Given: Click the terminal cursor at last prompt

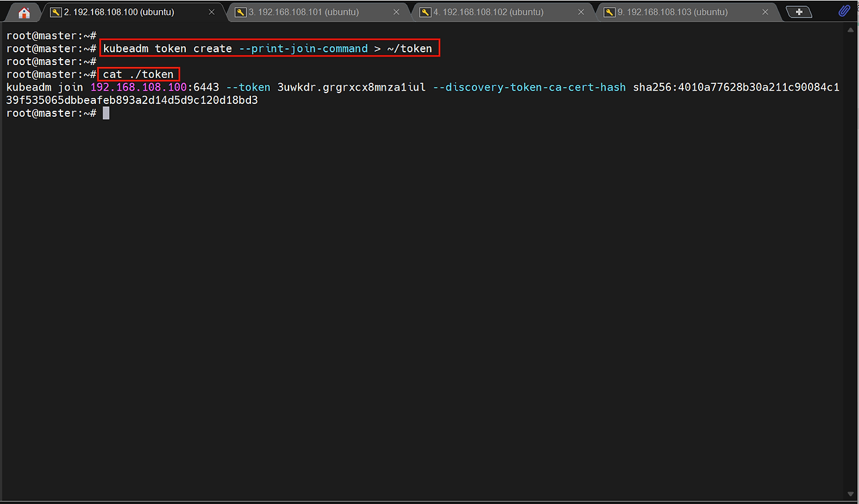Looking at the screenshot, I should (x=106, y=113).
